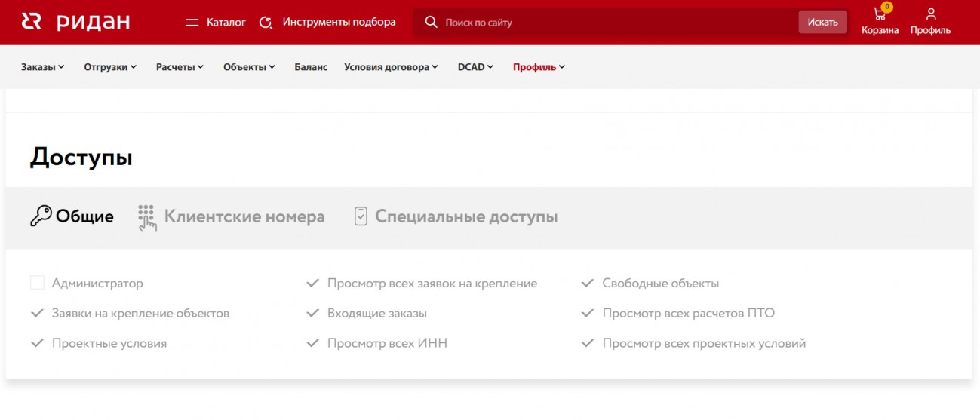Expand the Расчеты dropdown menu
This screenshot has height=420, width=980.
coord(180,67)
